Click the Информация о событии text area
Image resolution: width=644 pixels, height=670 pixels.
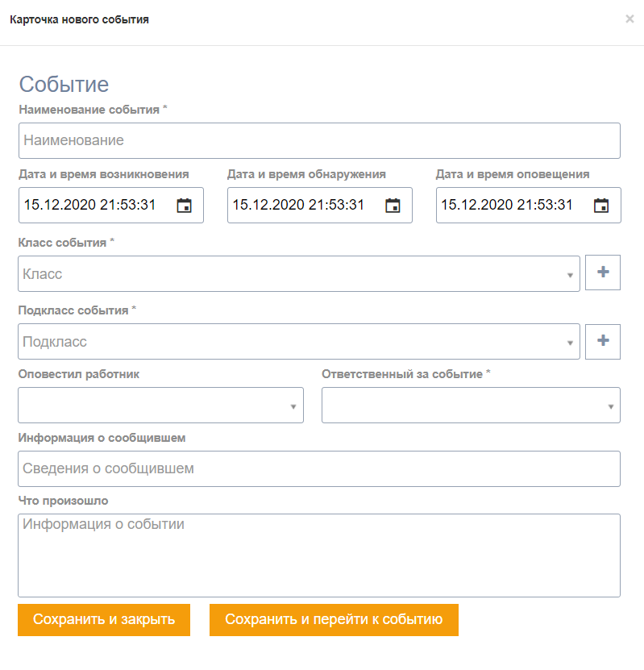click(319, 555)
